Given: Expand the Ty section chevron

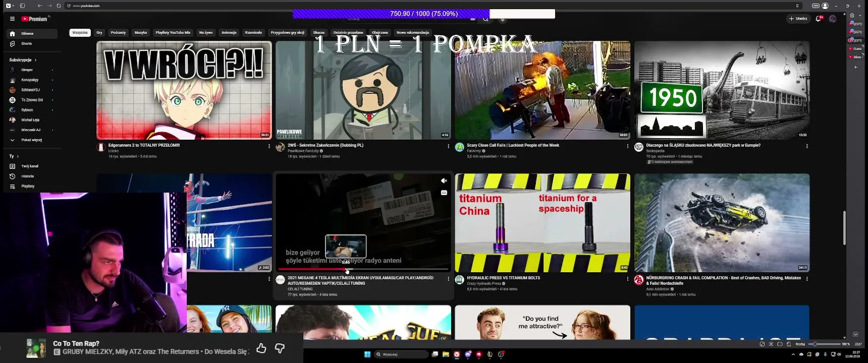Looking at the screenshot, I should (x=17, y=156).
